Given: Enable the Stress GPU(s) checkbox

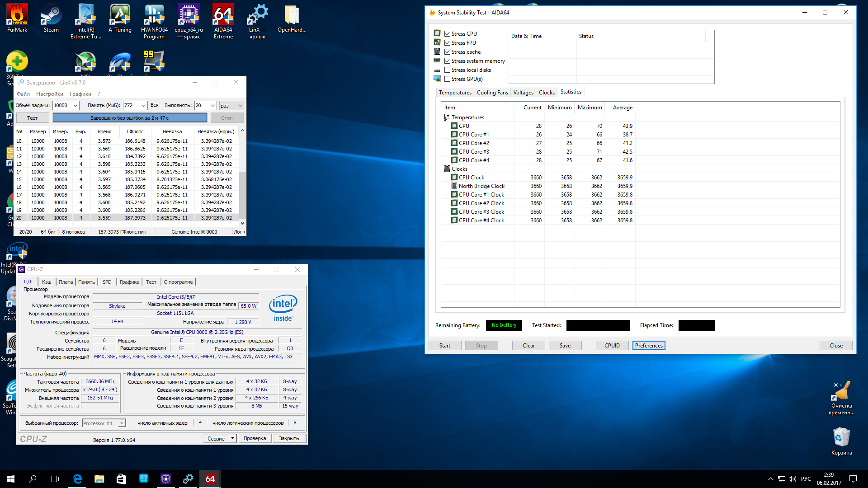Looking at the screenshot, I should tap(447, 79).
